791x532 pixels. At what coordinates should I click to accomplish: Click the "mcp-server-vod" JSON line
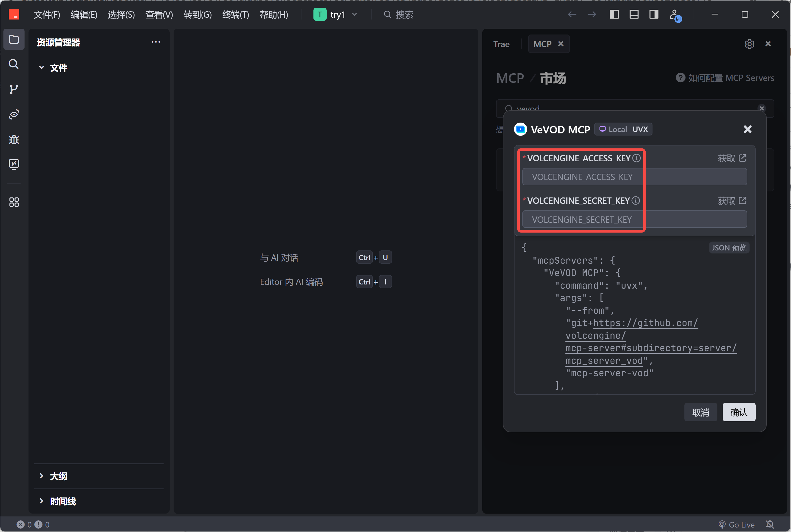point(610,373)
